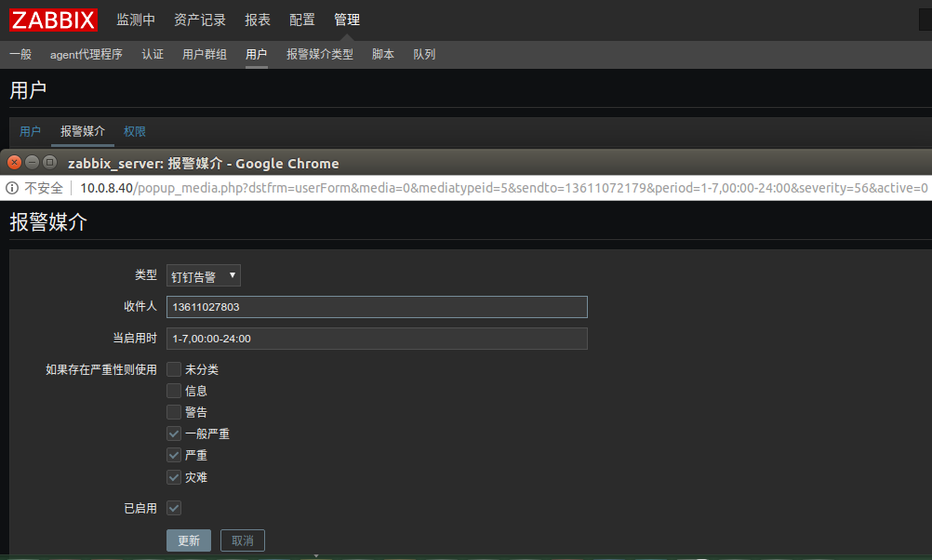Click the 当启用时 period input field
Screen dimensions: 932x560
pyautogui.click(x=377, y=339)
